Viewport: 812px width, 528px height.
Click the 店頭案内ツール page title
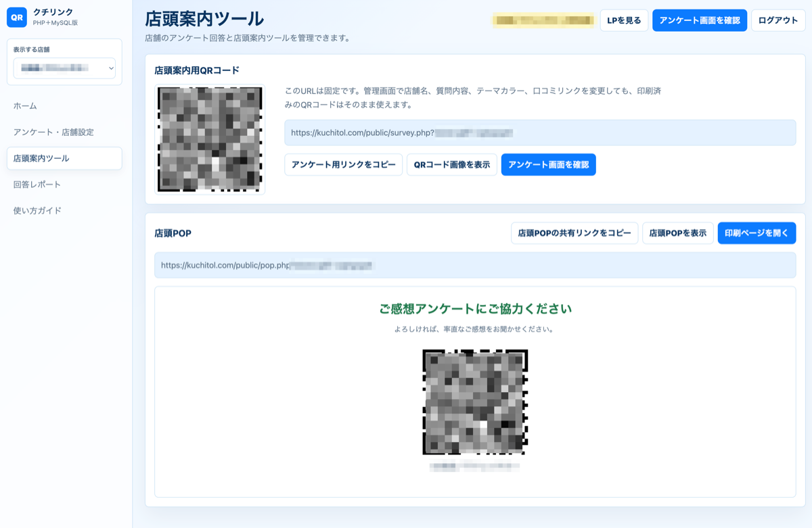204,19
